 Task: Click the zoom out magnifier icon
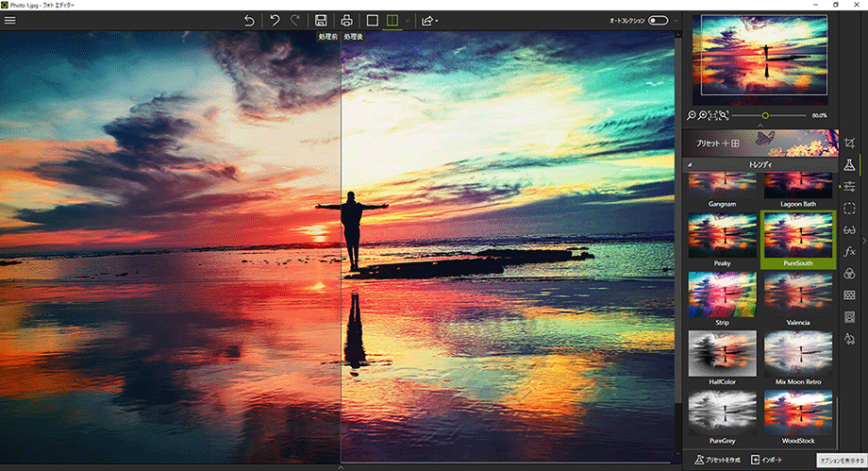pos(691,115)
